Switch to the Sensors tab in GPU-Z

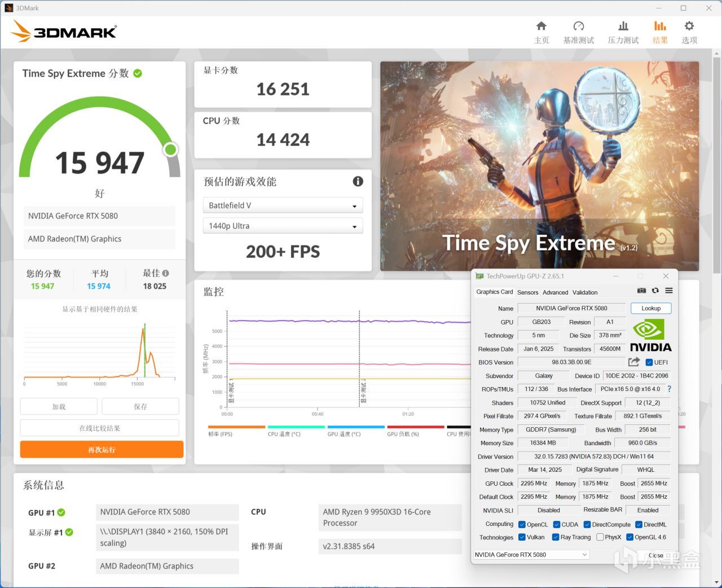point(528,292)
